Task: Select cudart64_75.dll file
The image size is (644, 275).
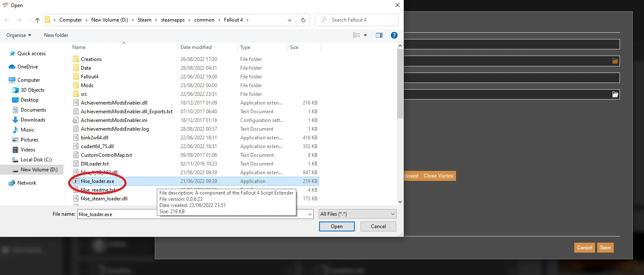Action: tap(97, 146)
